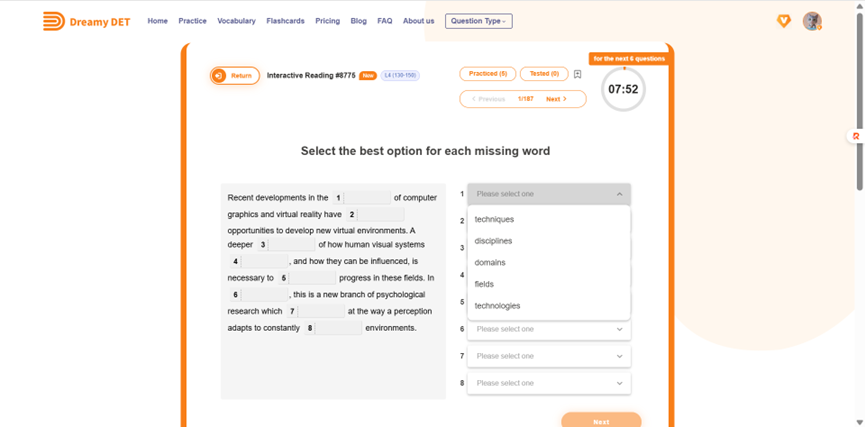
Task: Toggle the Tested (0) filter
Action: tap(544, 73)
